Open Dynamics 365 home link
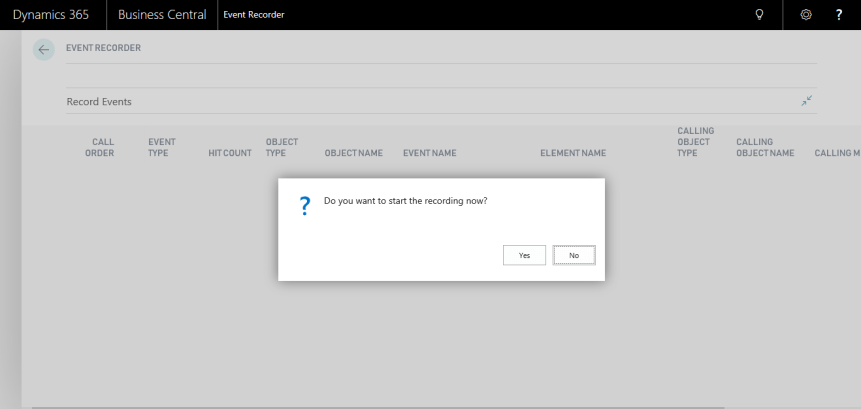Image resolution: width=861 pixels, height=409 pixels. click(x=51, y=14)
